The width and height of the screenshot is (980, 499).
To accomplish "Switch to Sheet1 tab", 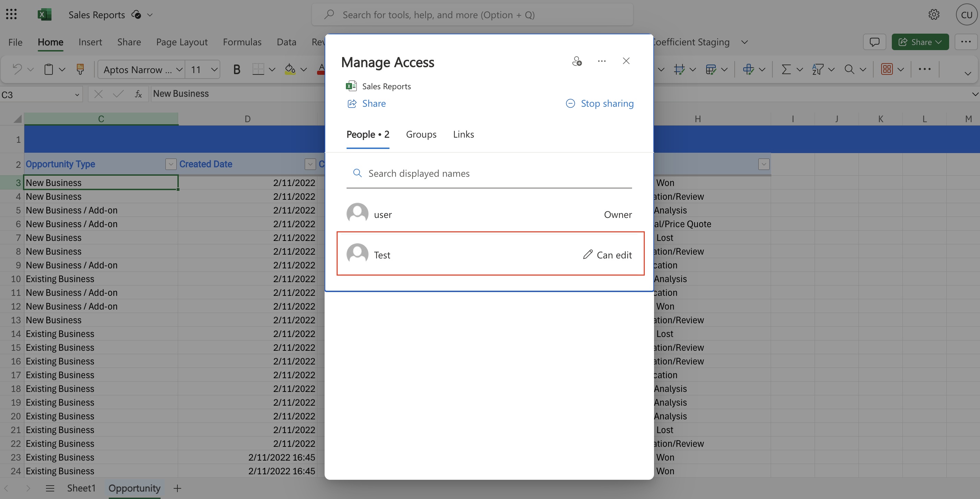I will pyautogui.click(x=81, y=488).
